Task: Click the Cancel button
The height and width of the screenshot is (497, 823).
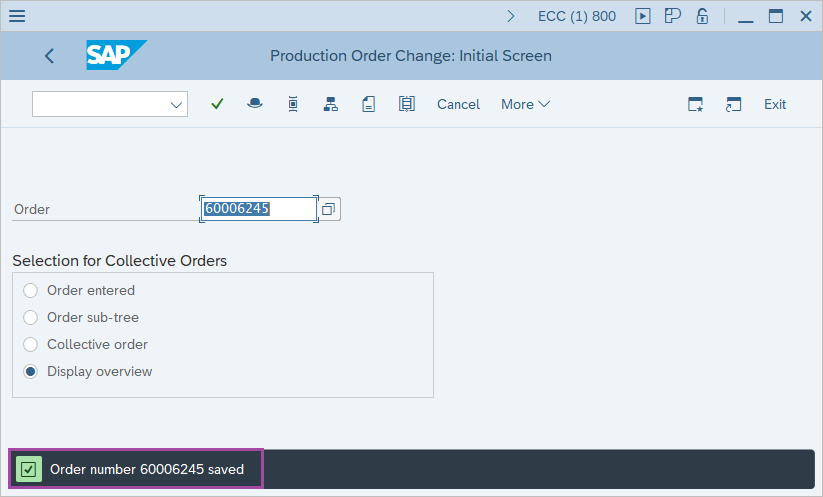Action: click(x=458, y=104)
